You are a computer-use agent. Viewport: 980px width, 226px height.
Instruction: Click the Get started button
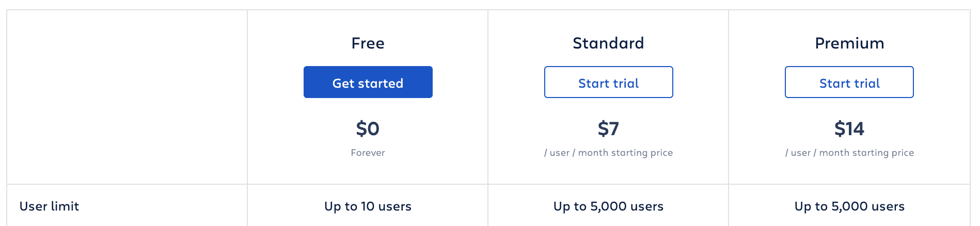[x=368, y=83]
